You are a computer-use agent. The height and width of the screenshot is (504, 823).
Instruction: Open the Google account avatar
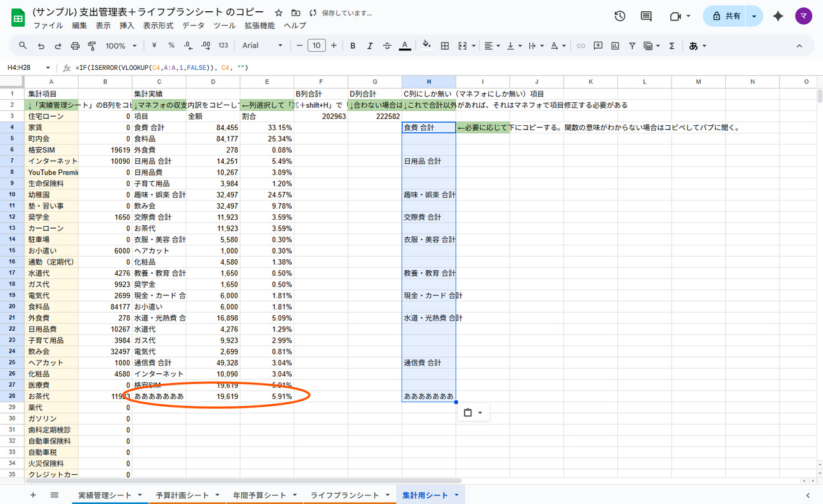[x=804, y=16]
